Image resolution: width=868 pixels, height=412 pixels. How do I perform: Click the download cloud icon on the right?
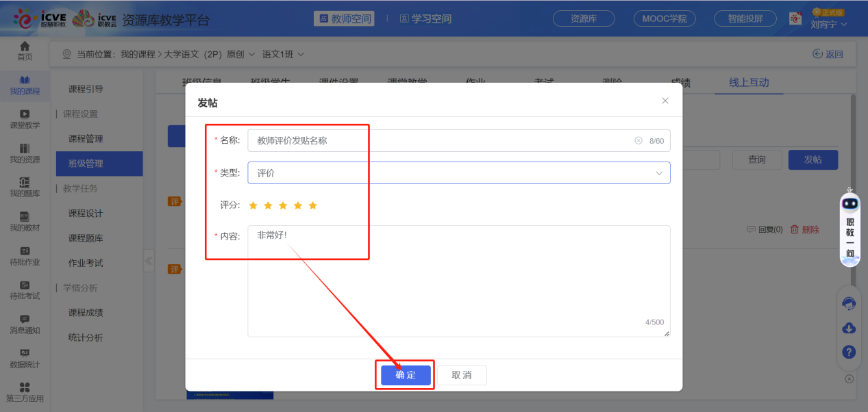[849, 328]
